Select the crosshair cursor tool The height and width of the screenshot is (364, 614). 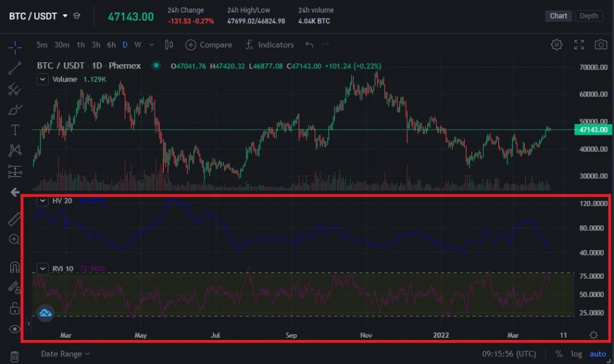(14, 48)
